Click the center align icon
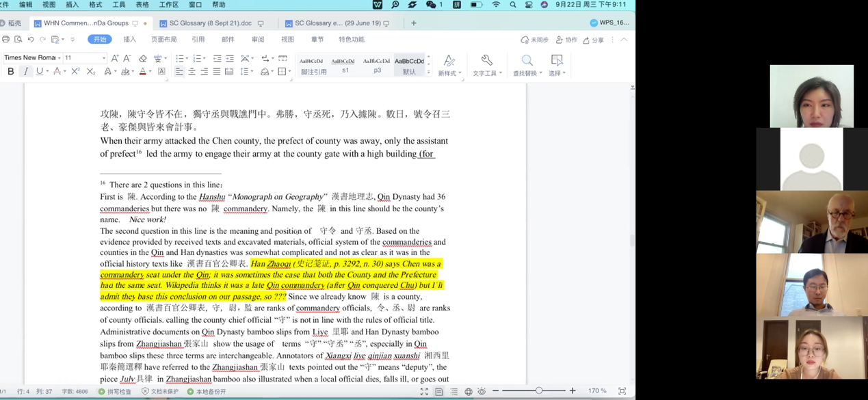 tap(192, 71)
